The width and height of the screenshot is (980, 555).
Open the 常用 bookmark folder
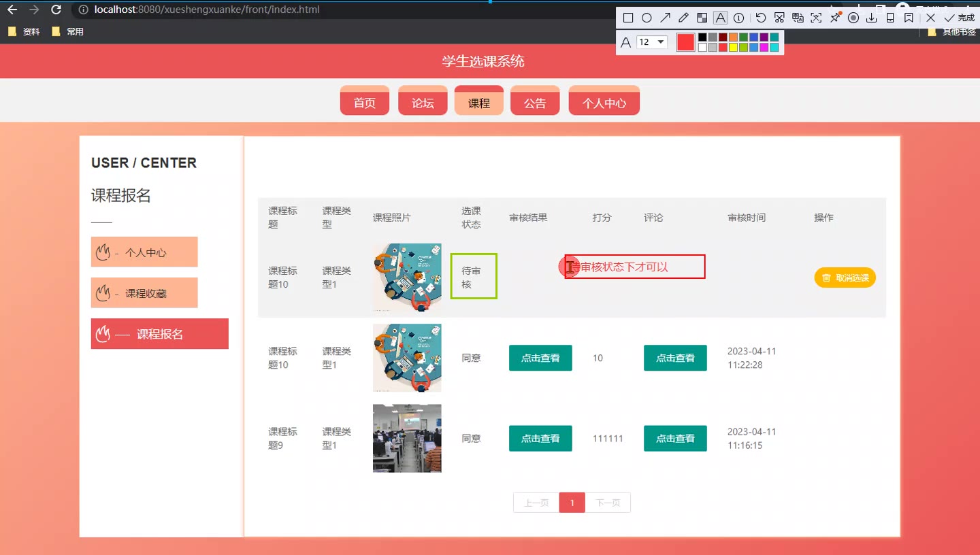point(68,31)
